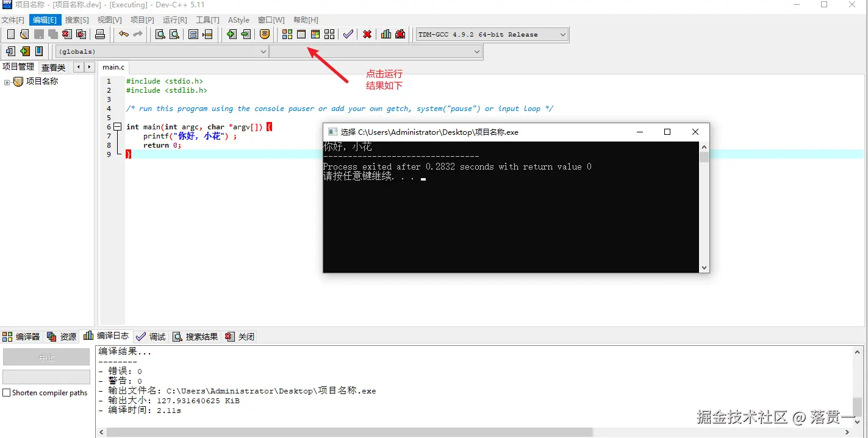Click the Add to project green plus icon

231,34
